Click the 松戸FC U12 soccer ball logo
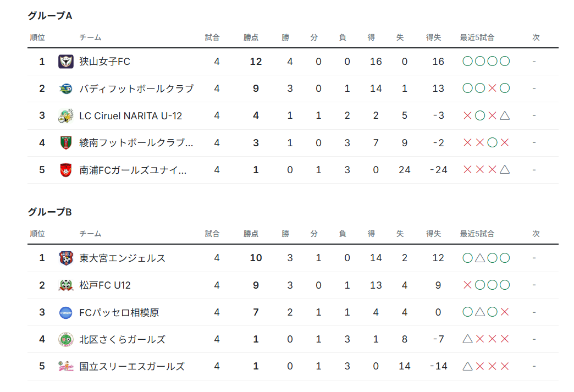 [x=66, y=285]
